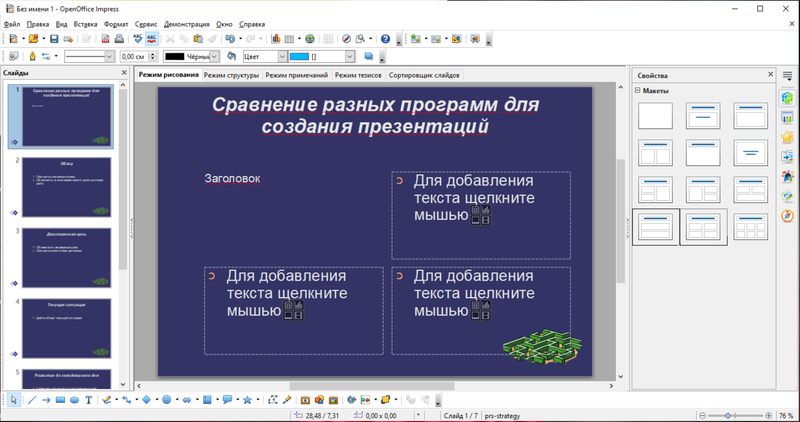Image resolution: width=800 pixels, height=422 pixels.
Task: Click the Print icon in the toolbar
Action: 119,39
